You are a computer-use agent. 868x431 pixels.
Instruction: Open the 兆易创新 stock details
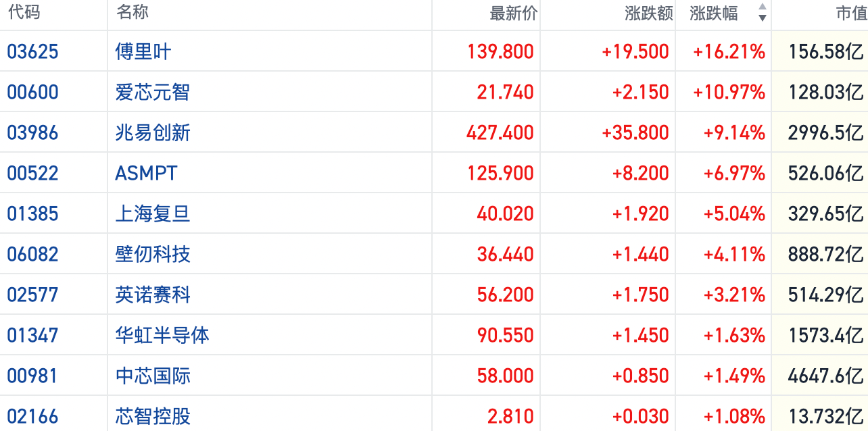click(153, 132)
